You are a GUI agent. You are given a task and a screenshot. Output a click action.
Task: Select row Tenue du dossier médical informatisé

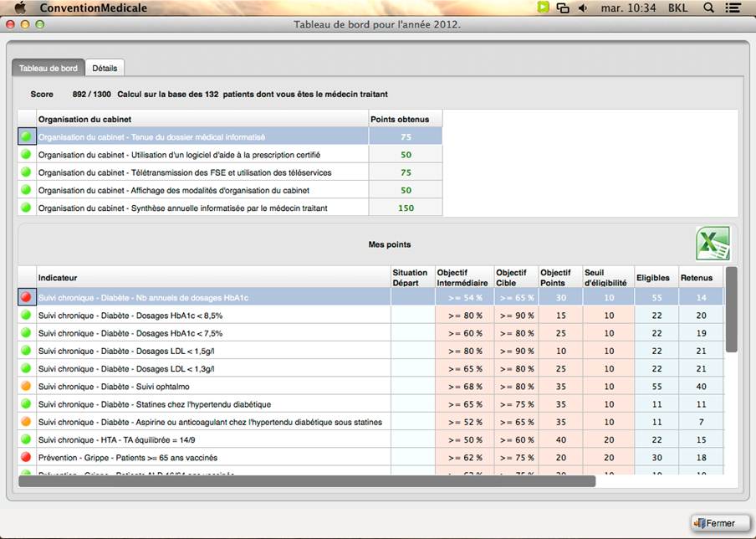[230, 136]
